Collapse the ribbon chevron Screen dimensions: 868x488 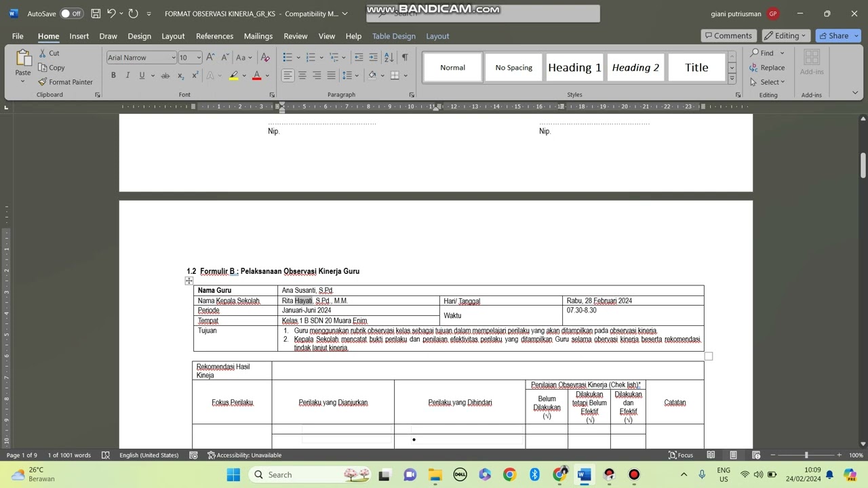click(x=855, y=93)
